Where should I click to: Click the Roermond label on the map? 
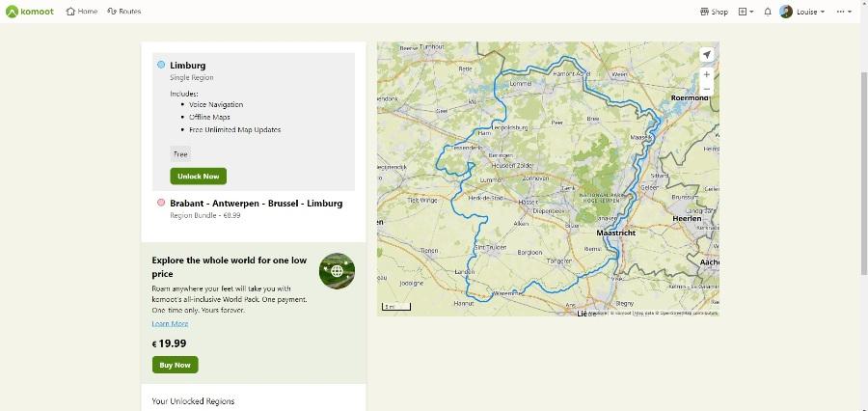tap(690, 97)
